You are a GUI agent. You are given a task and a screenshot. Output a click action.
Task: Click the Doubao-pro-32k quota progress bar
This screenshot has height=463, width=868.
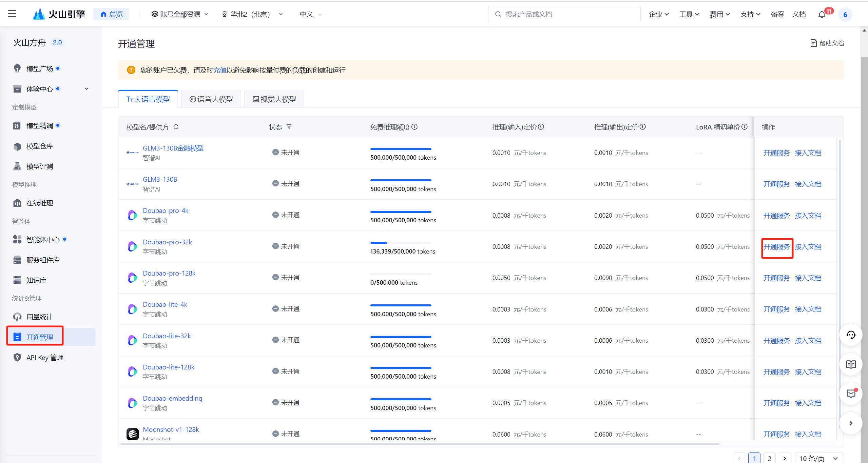point(401,243)
